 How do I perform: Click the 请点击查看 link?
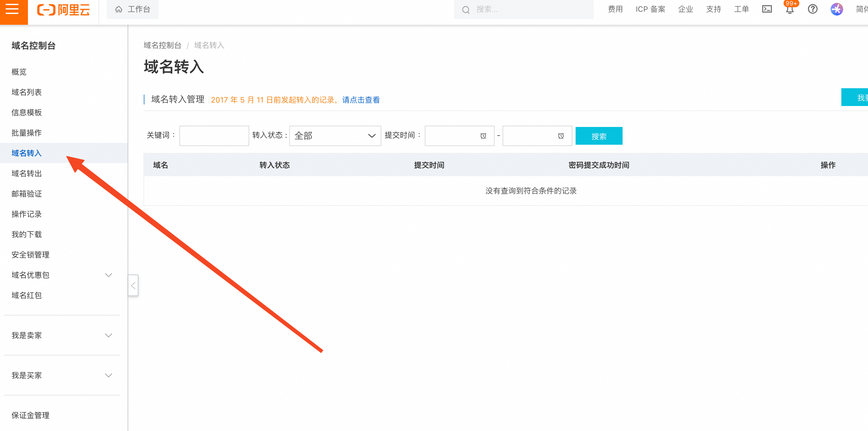361,100
